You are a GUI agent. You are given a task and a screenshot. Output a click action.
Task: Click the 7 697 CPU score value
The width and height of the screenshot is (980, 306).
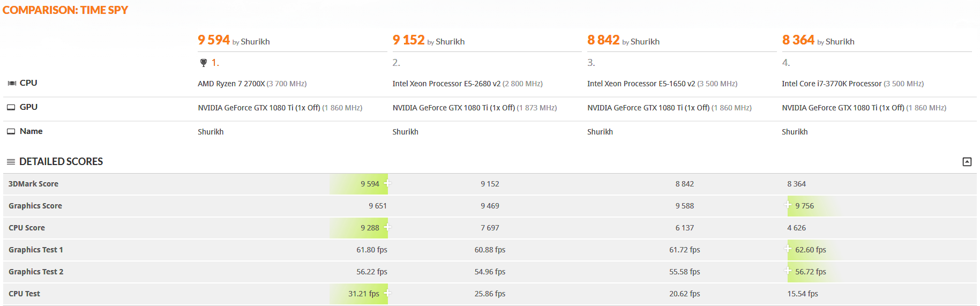point(490,228)
